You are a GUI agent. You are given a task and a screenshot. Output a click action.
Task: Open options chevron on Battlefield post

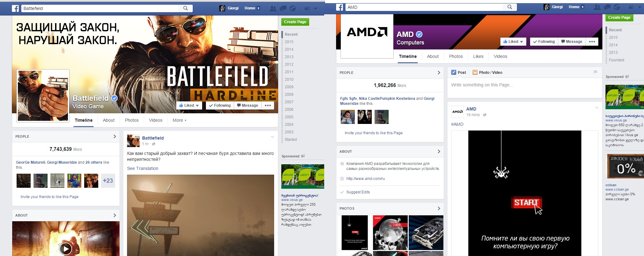click(x=273, y=137)
